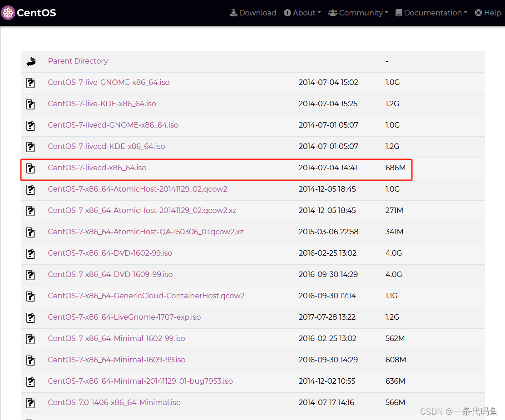The width and height of the screenshot is (505, 420).
Task: Click file icon beside CentOS-7-live-GNOME-x86_64.iso
Action: pos(30,83)
